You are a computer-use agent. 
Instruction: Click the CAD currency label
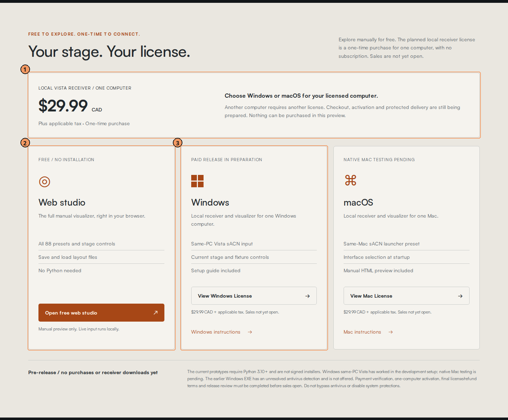coord(97,110)
